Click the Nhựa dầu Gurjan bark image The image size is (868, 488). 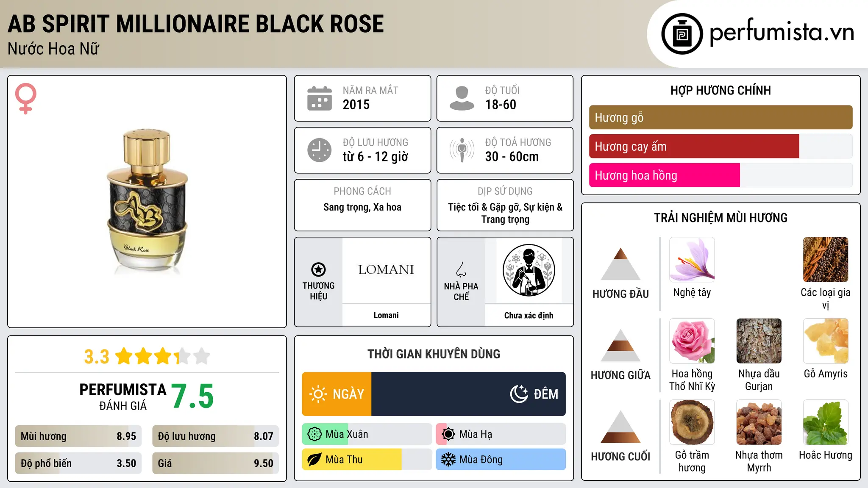759,341
